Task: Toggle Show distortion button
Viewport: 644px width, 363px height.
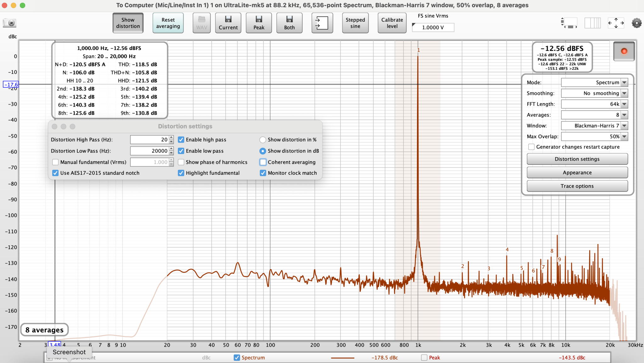Action: (x=128, y=23)
